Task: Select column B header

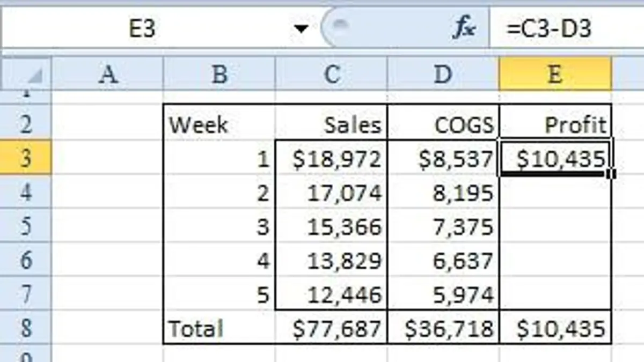Action: pos(219,75)
